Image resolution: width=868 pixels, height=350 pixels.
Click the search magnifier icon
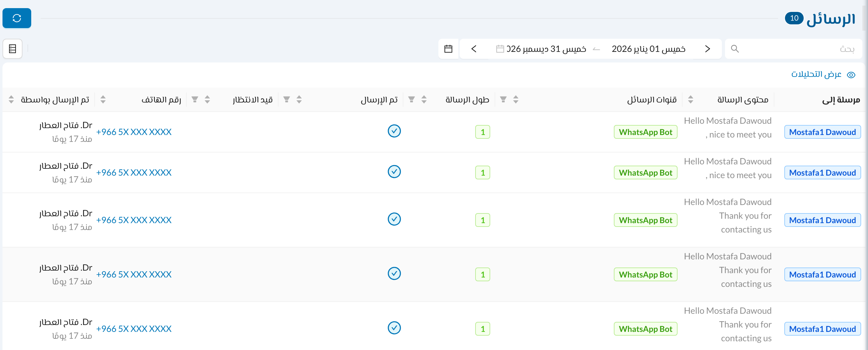pyautogui.click(x=735, y=49)
